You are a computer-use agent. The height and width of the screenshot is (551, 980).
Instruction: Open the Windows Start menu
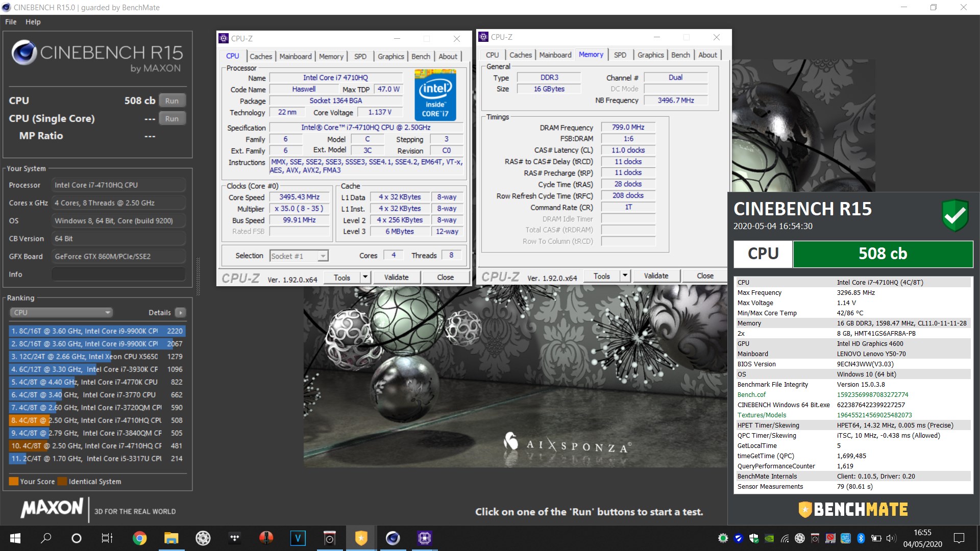15,538
